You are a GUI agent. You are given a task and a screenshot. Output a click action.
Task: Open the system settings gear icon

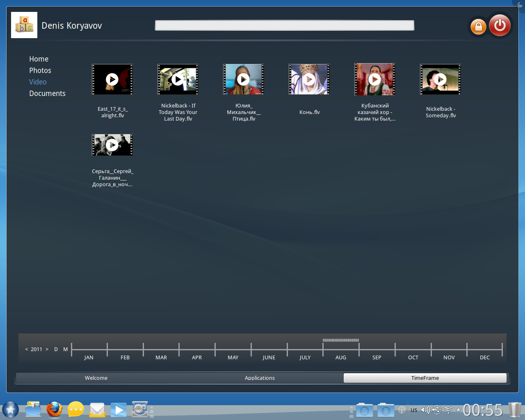(140, 409)
